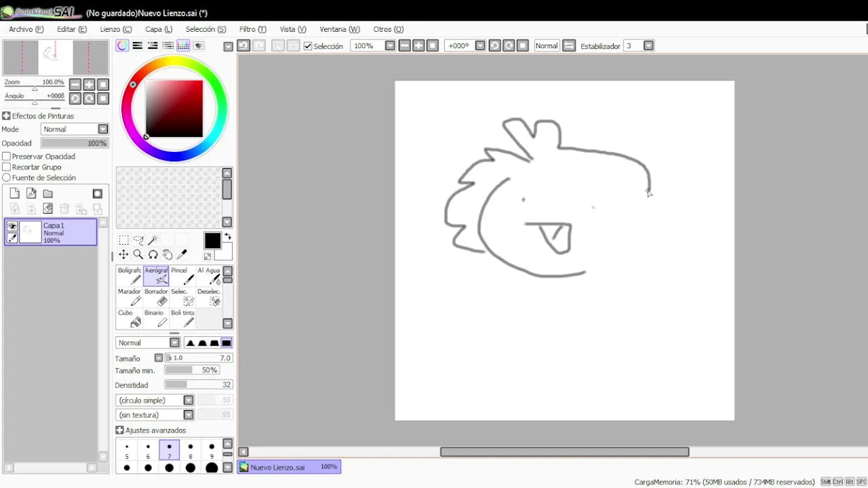The height and width of the screenshot is (488, 868).
Task: Select brush size preset 9
Action: click(212, 451)
